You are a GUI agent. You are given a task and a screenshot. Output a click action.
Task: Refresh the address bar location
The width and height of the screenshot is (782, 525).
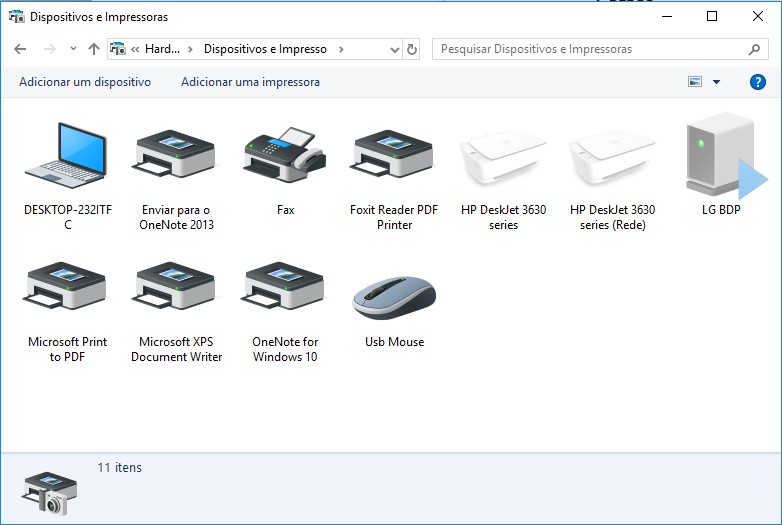411,49
